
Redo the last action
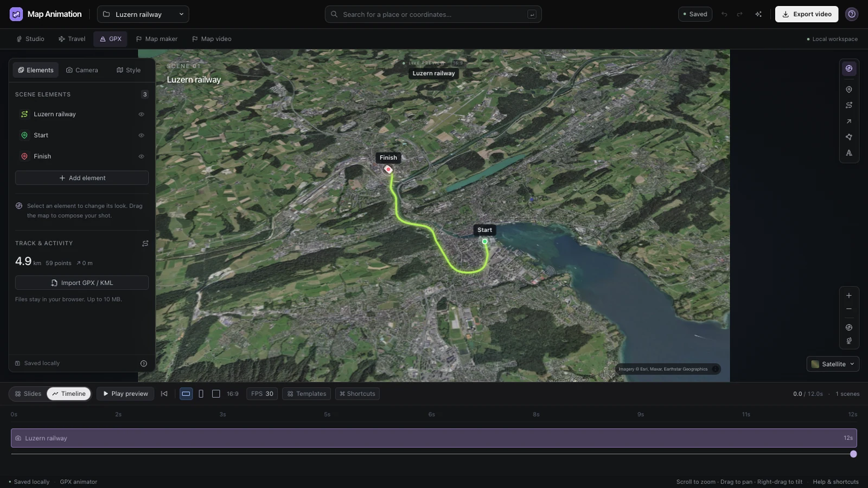pyautogui.click(x=739, y=14)
